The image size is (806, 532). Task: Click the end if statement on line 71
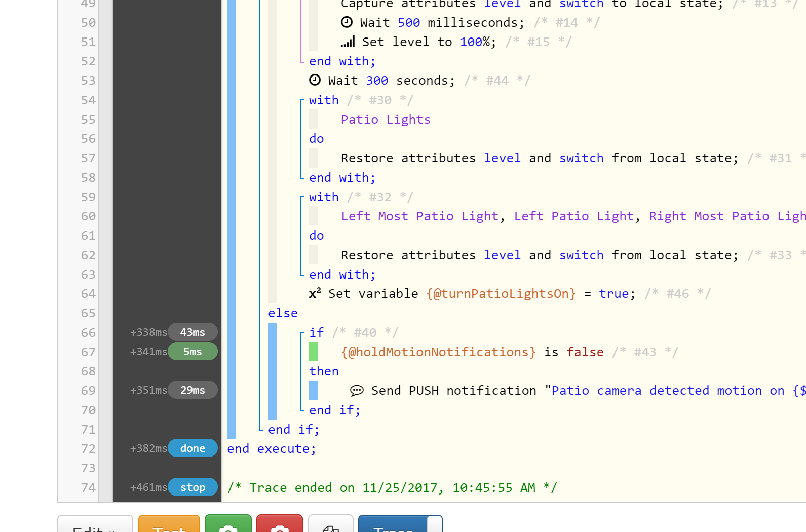[294, 430]
